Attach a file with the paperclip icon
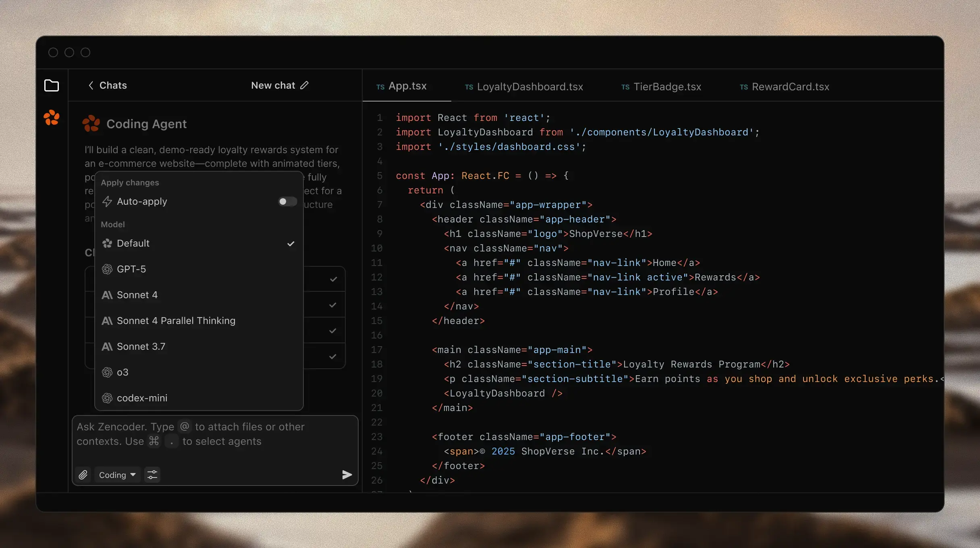Image resolution: width=980 pixels, height=548 pixels. 83,475
